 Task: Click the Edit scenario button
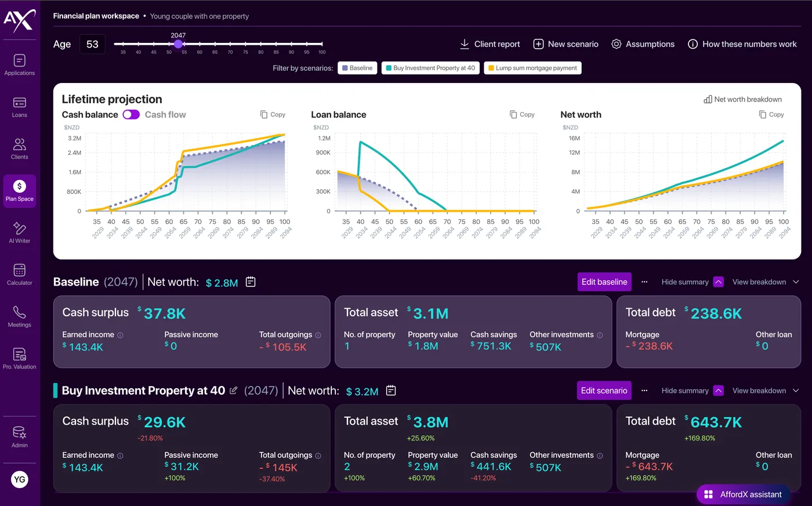click(604, 391)
